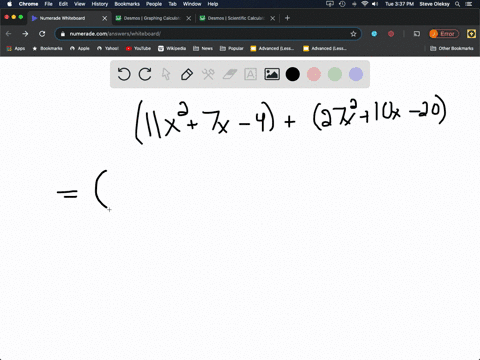
Task: Expand the News bookmarks folder
Action: [x=203, y=48]
